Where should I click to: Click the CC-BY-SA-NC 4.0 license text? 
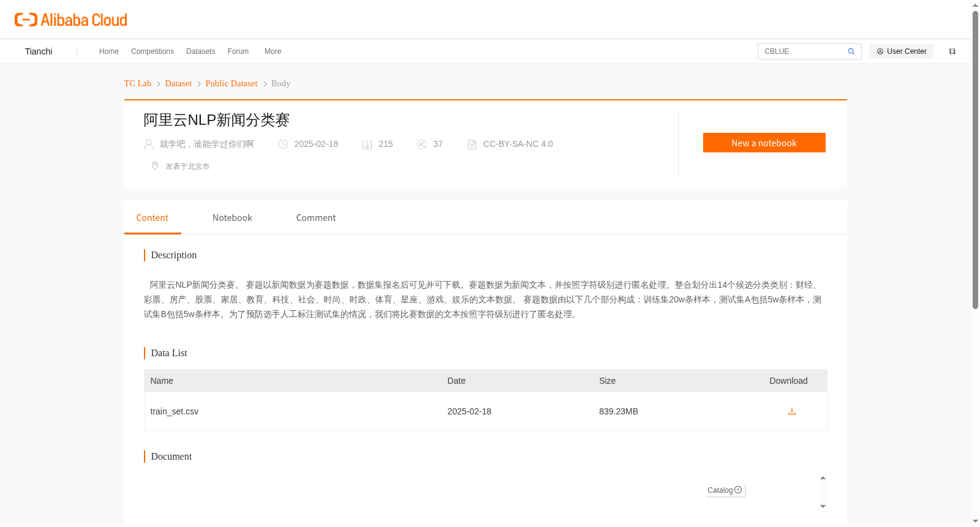[x=518, y=144]
